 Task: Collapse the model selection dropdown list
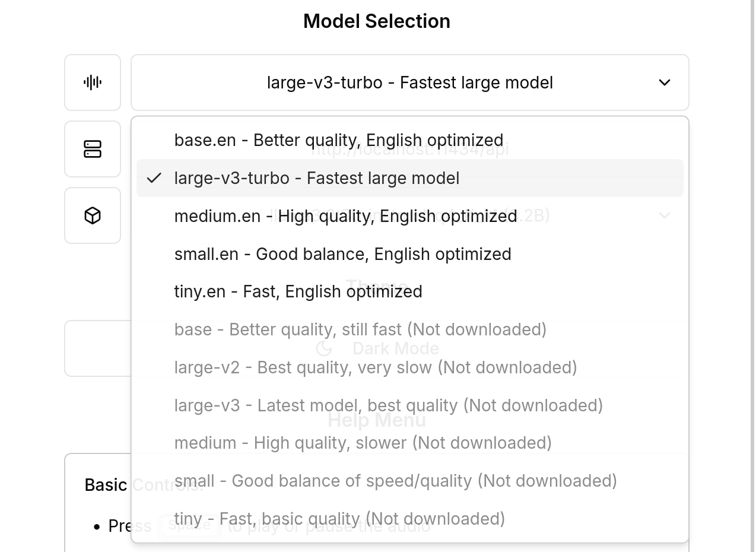coord(665,83)
